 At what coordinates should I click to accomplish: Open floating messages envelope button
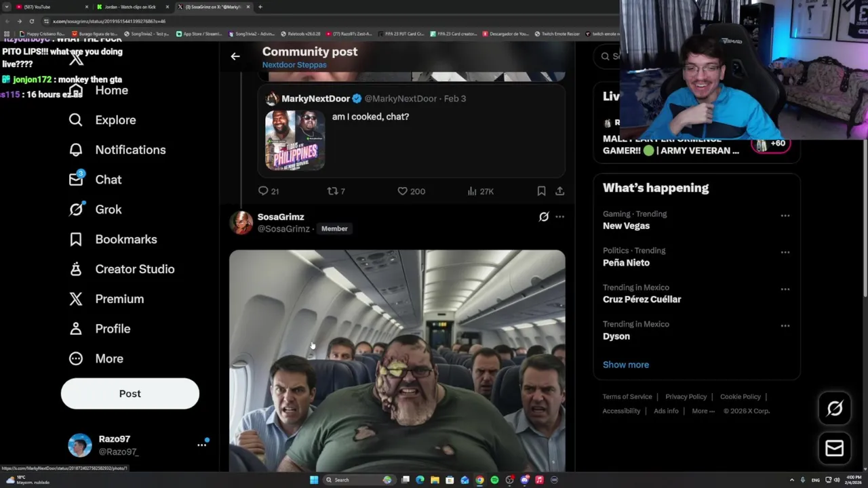coord(835,448)
